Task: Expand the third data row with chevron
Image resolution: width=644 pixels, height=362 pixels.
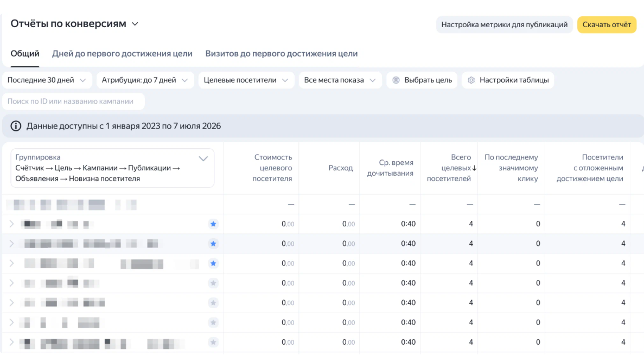Action: point(11,263)
